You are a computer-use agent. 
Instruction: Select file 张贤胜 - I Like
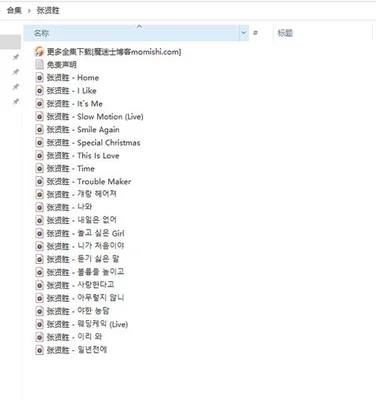72,91
